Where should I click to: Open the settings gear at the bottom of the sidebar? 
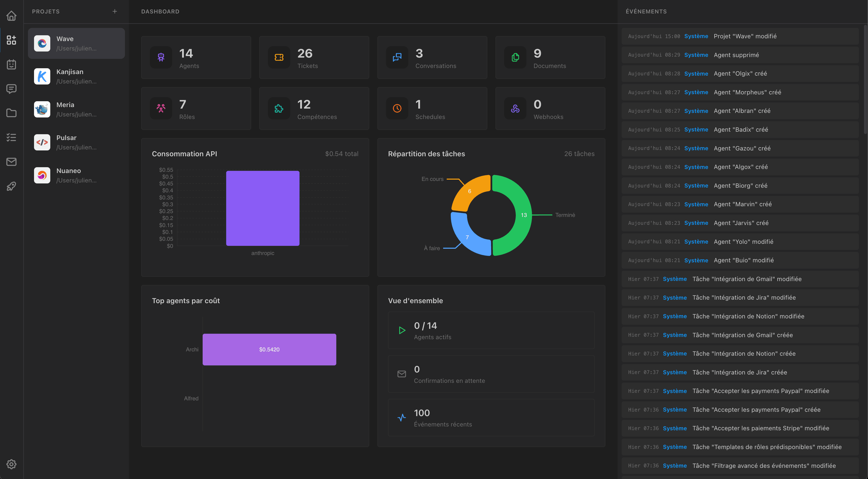point(11,464)
